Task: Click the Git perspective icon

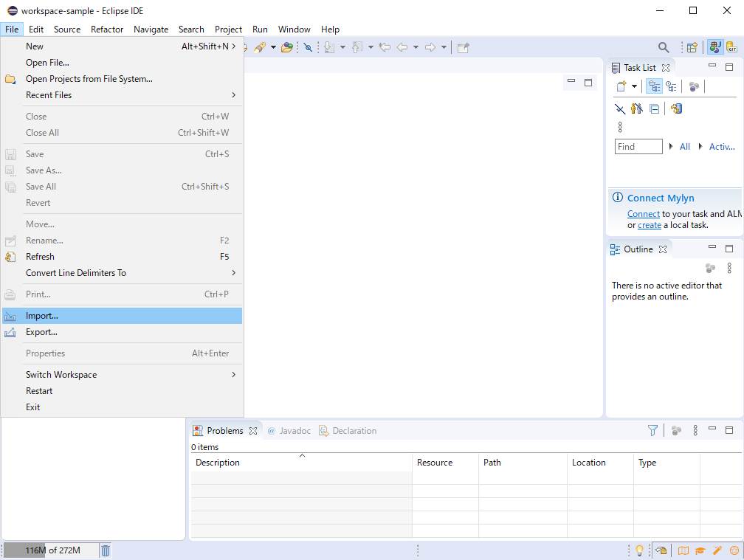Action: tap(733, 47)
